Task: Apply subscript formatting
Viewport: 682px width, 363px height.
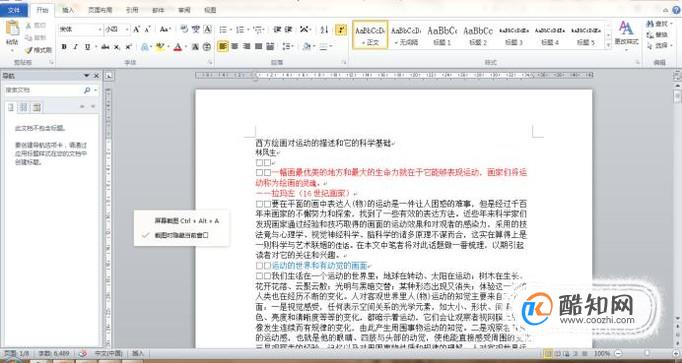Action: (117, 47)
